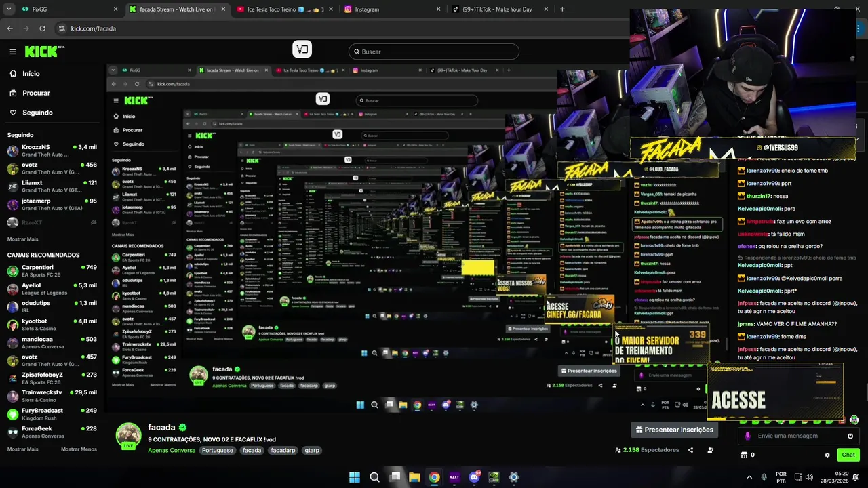Open Discord from the main taskbar

474,477
